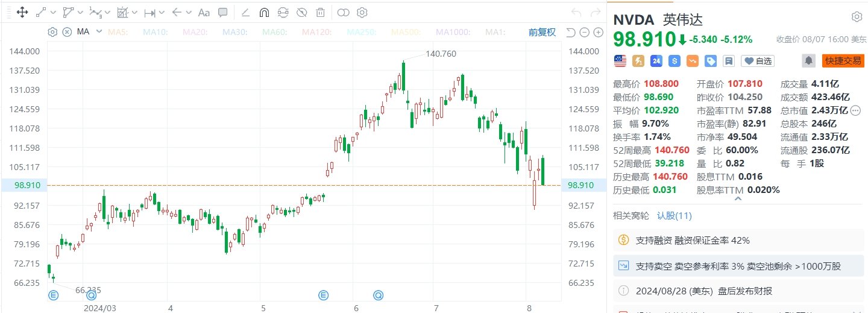The width and height of the screenshot is (868, 313).
Task: Open the 认股(11) warrants link
Action: tap(674, 215)
